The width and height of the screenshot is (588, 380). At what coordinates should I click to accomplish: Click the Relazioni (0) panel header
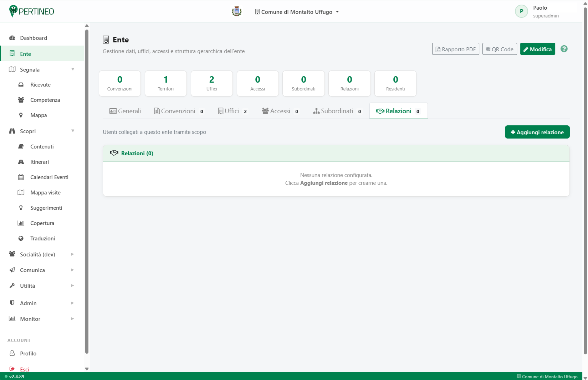tap(336, 153)
